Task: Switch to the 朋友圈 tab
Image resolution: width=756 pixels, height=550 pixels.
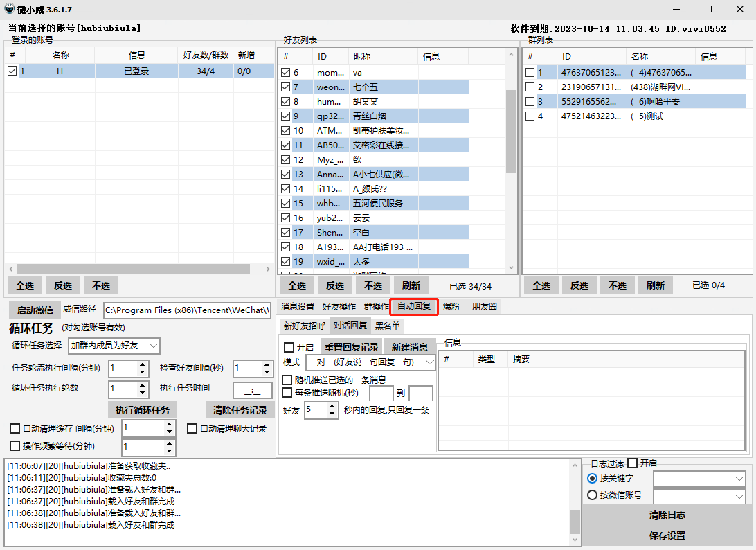Action: (484, 306)
